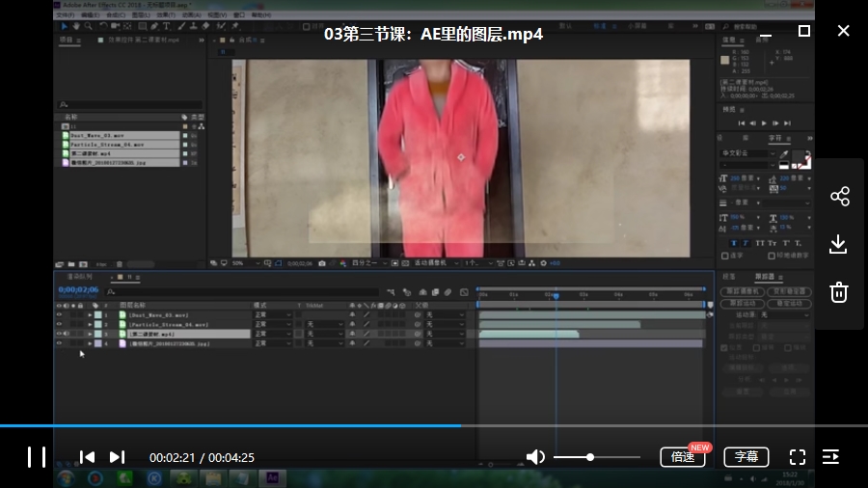Switch to the 项目 panel tab
Screen dimensions: 868x488
(x=66, y=40)
